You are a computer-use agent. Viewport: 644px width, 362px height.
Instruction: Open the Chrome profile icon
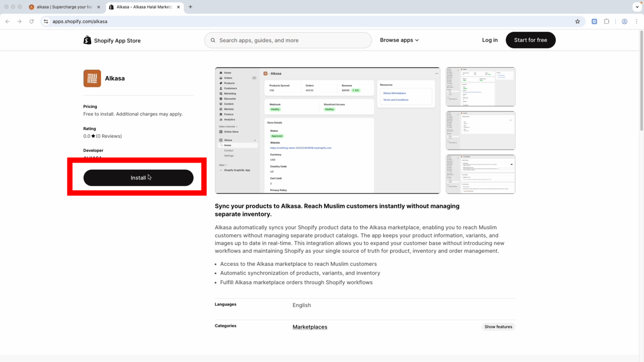[624, 21]
